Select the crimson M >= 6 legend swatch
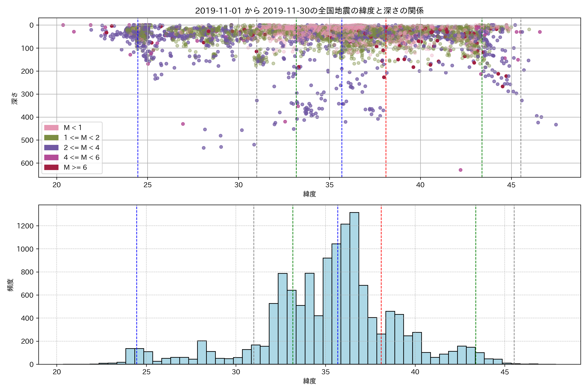Image resolution: width=588 pixels, height=392 pixels. click(x=51, y=167)
